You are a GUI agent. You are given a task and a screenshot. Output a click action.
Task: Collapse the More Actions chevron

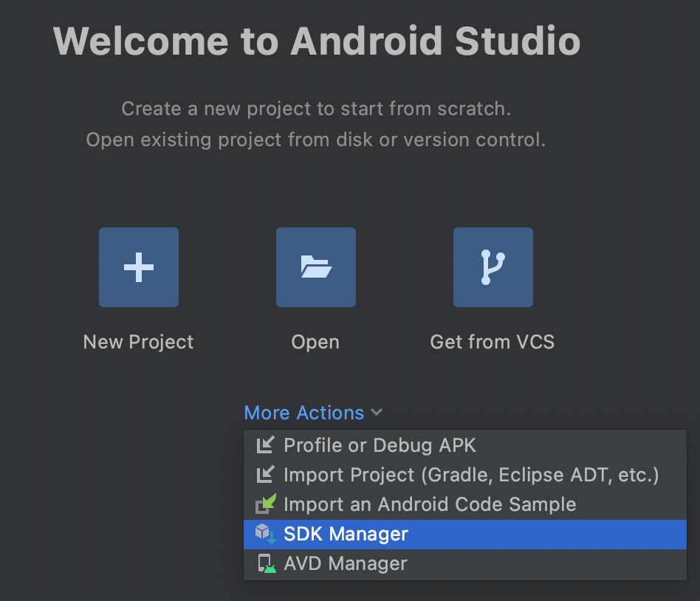[377, 412]
